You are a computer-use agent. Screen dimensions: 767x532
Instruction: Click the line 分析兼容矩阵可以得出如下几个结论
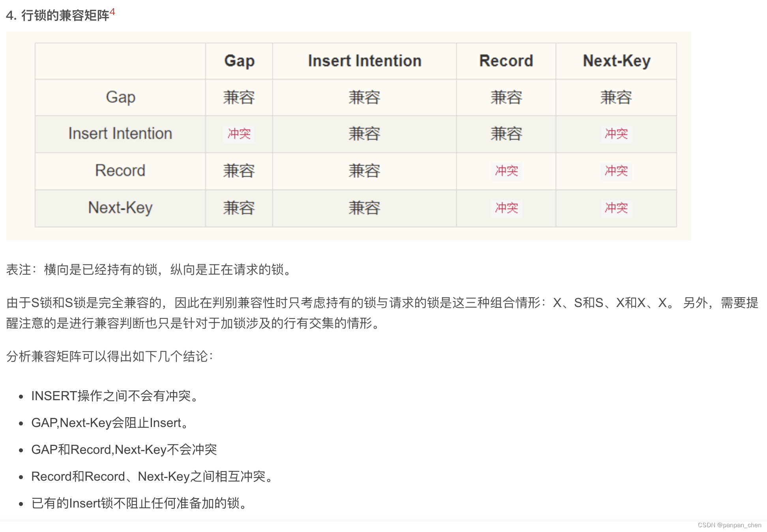coord(110,356)
